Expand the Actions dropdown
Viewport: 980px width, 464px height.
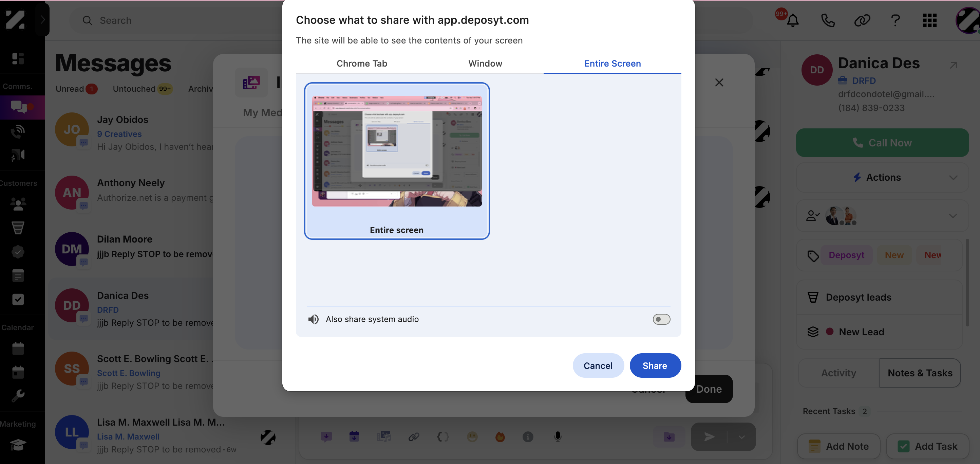coord(882,178)
